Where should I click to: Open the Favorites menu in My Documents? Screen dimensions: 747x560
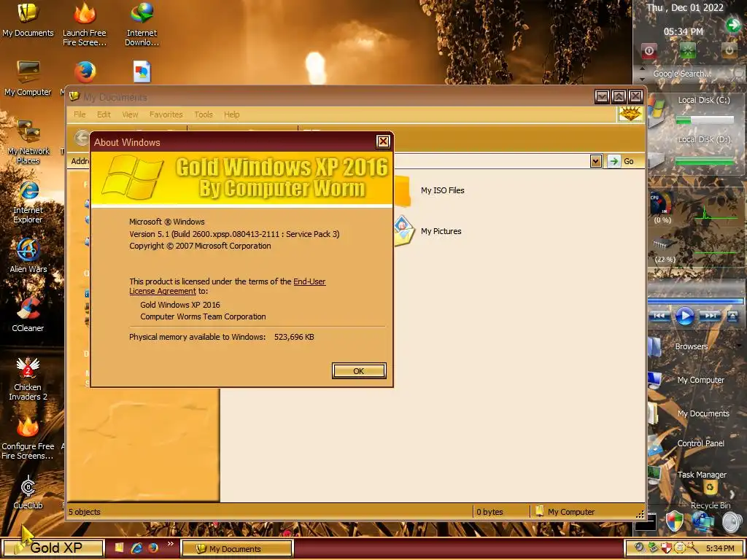166,114
